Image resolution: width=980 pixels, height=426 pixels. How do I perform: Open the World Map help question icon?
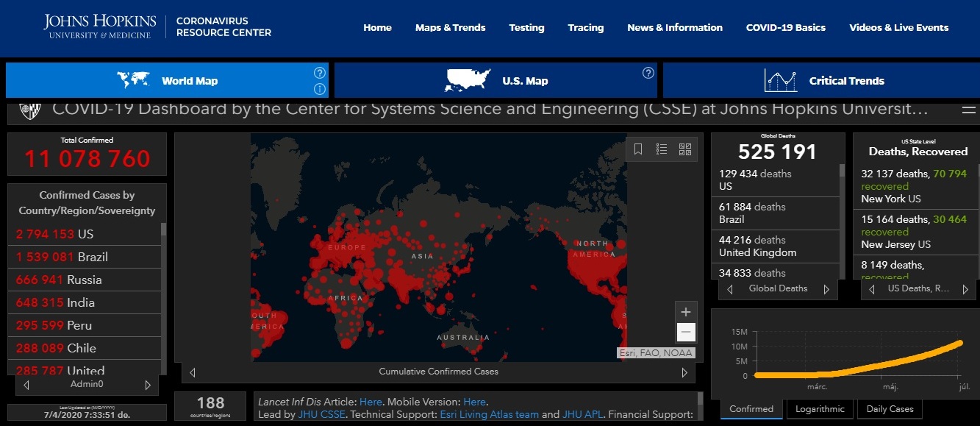point(320,73)
